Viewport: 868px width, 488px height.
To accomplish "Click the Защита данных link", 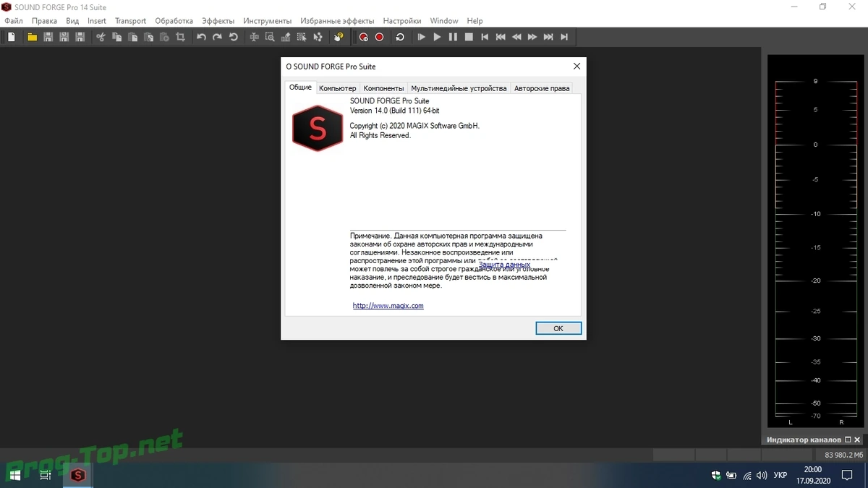I will pyautogui.click(x=504, y=265).
